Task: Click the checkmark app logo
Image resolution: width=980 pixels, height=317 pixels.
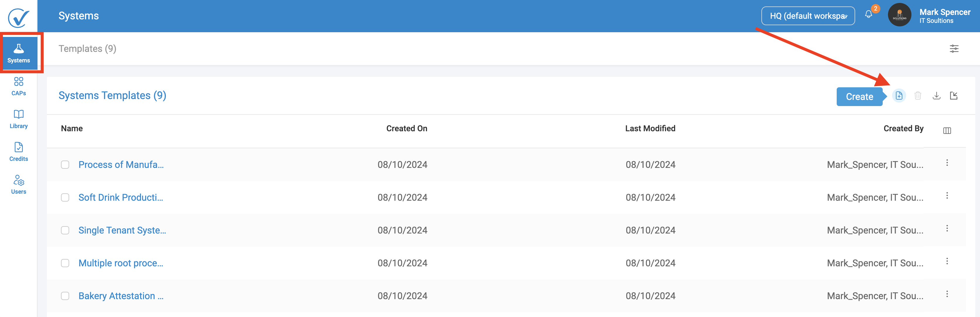Action: point(19,18)
